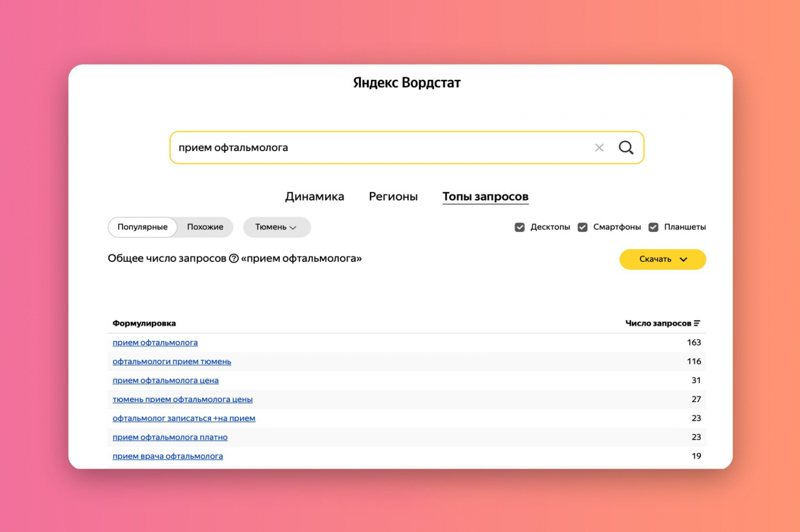Viewport: 800px width, 532px height.
Task: Open the 'прием офтальмолога платно' link
Action: point(170,437)
